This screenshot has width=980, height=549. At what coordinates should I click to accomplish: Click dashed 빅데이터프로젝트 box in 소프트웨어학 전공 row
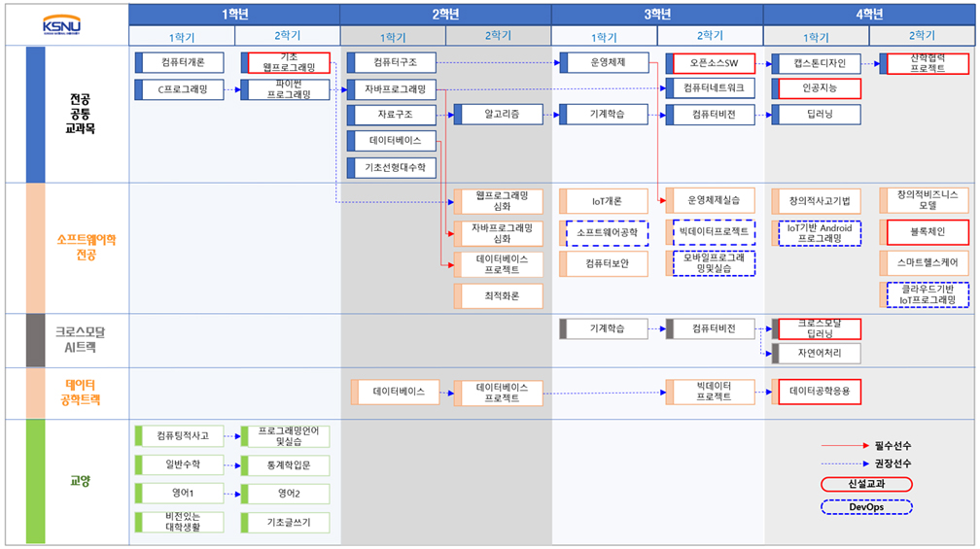(710, 231)
